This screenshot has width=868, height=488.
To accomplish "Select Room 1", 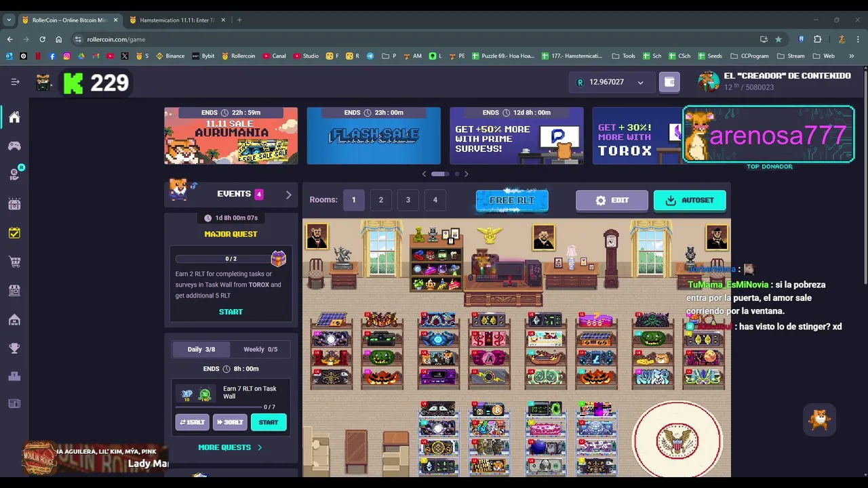I will point(353,200).
